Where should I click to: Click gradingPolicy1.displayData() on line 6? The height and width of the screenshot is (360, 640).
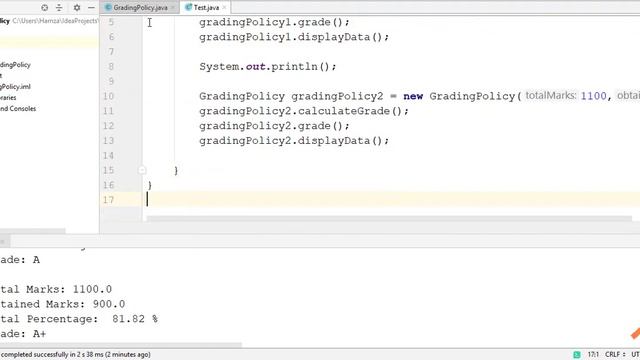click(294, 37)
